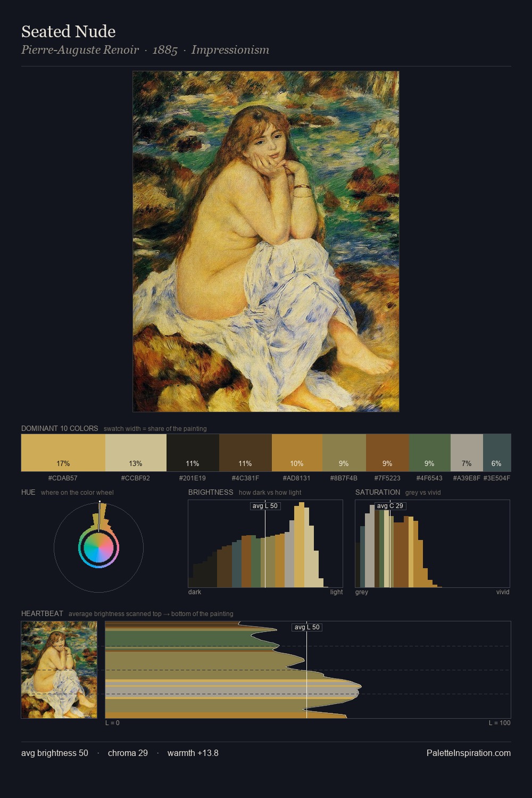Click the 'how dark vs how light' caption
Image resolution: width=532 pixels, height=798 pixels.
point(270,493)
